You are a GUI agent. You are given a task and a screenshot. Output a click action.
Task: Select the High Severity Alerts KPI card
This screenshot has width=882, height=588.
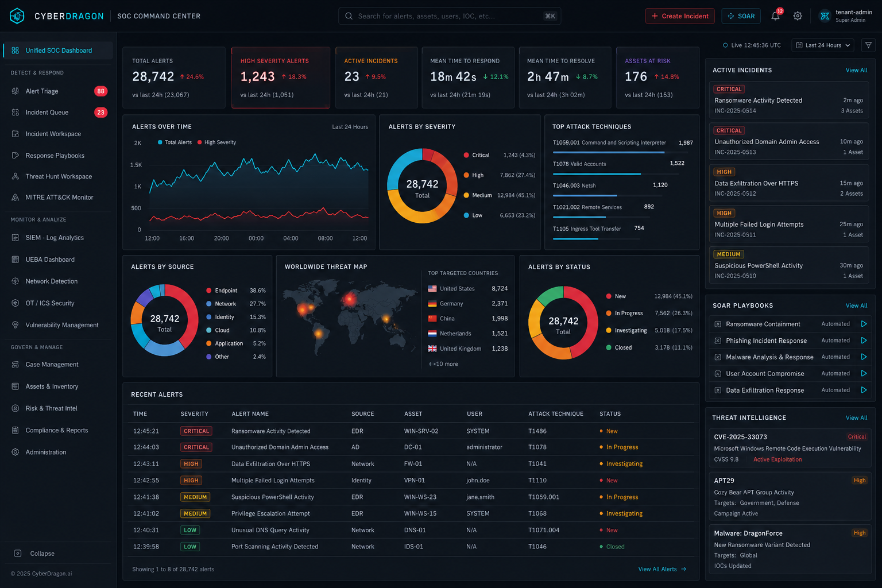click(280, 78)
